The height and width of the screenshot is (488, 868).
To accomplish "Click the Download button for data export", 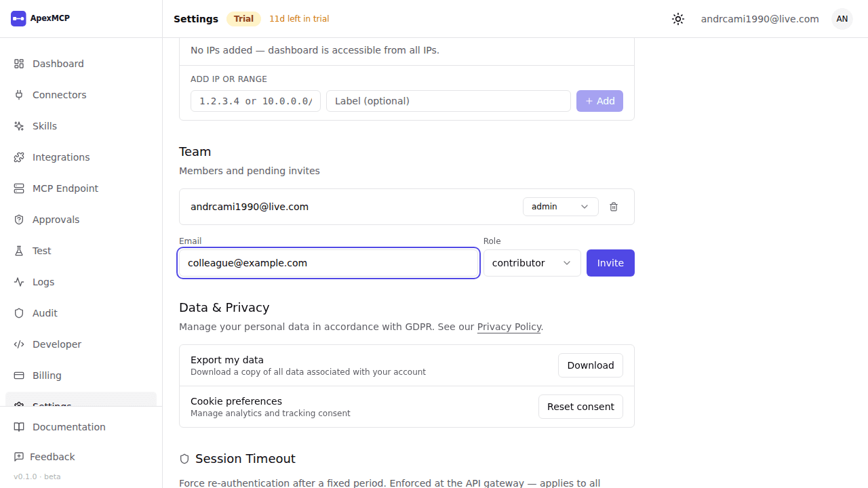I will click(591, 365).
